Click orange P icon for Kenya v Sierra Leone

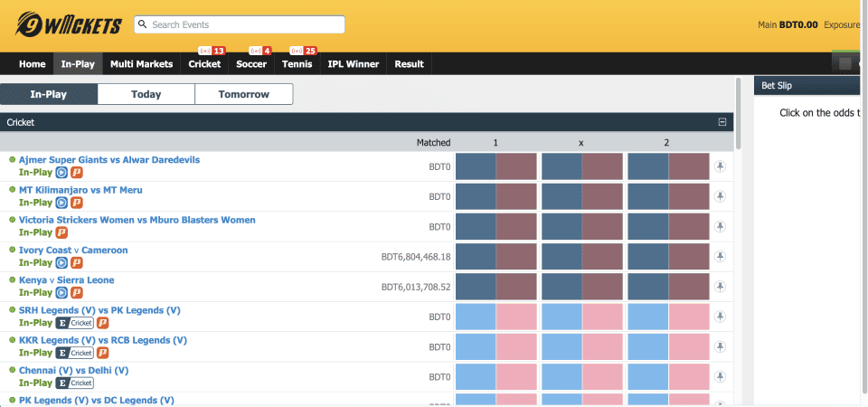76,292
